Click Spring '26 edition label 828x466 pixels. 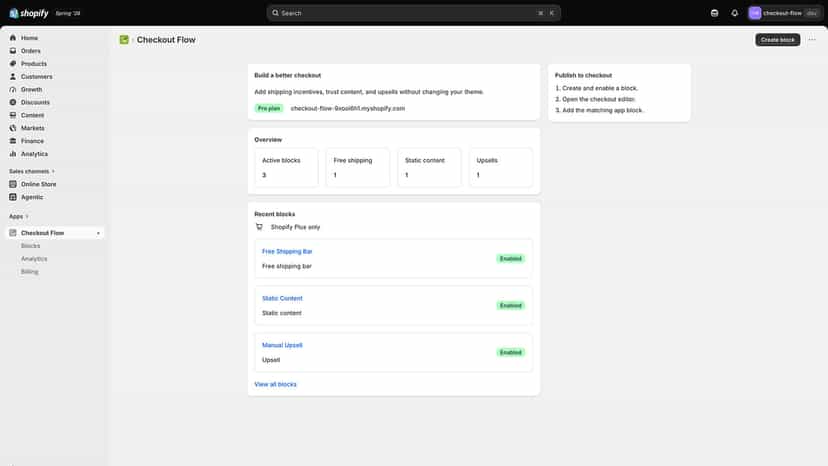click(x=68, y=14)
